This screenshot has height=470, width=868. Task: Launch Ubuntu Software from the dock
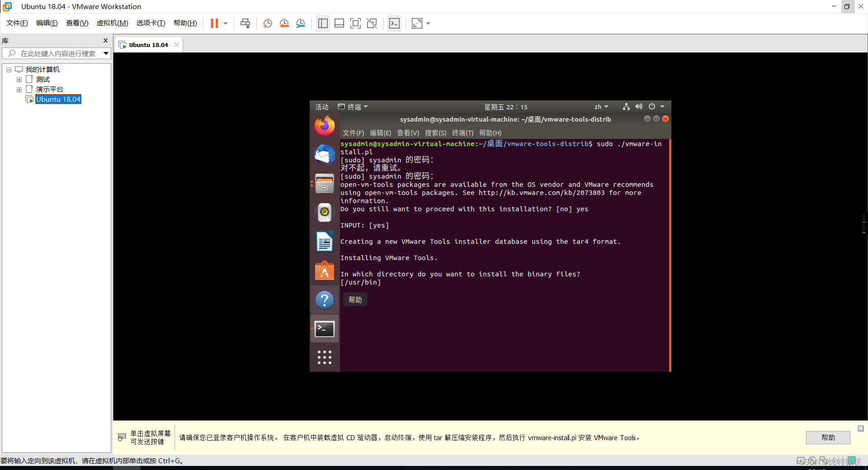pos(324,271)
